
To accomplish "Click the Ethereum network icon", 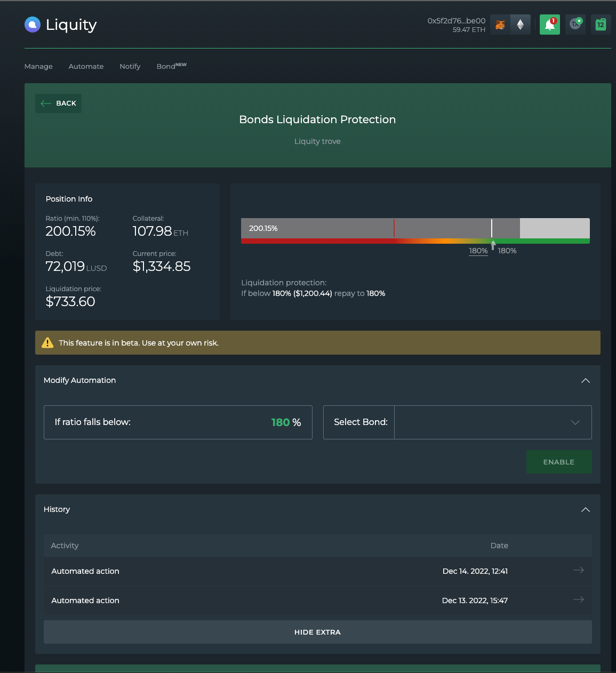I will 521,25.
